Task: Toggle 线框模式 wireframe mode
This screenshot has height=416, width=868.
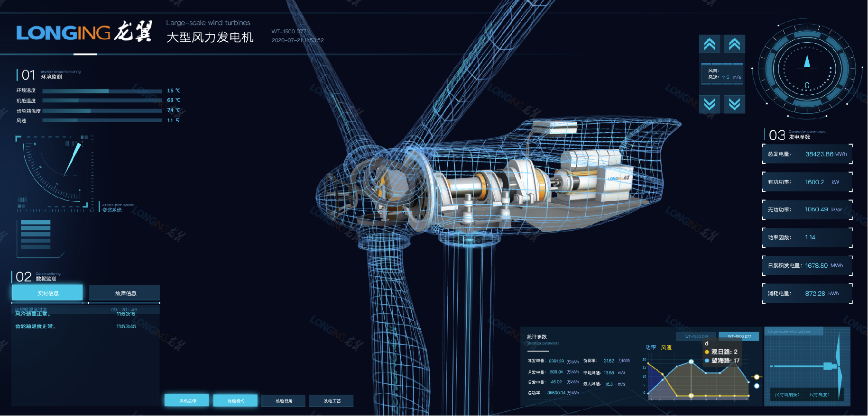Action: tap(236, 400)
